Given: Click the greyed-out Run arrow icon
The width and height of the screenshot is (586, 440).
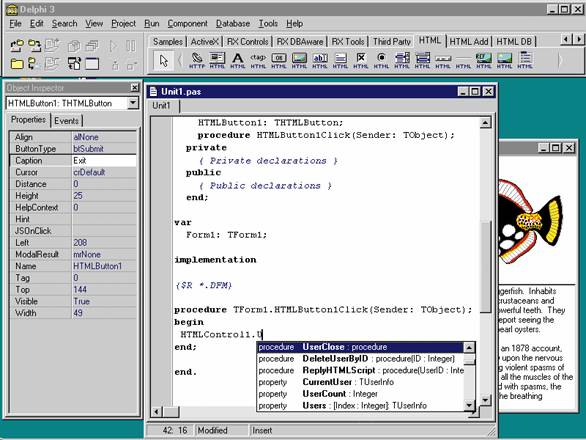Looking at the screenshot, I should coord(113,46).
